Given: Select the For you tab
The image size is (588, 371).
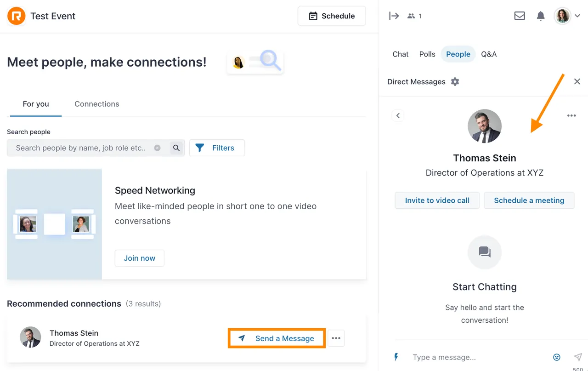Looking at the screenshot, I should (x=36, y=104).
